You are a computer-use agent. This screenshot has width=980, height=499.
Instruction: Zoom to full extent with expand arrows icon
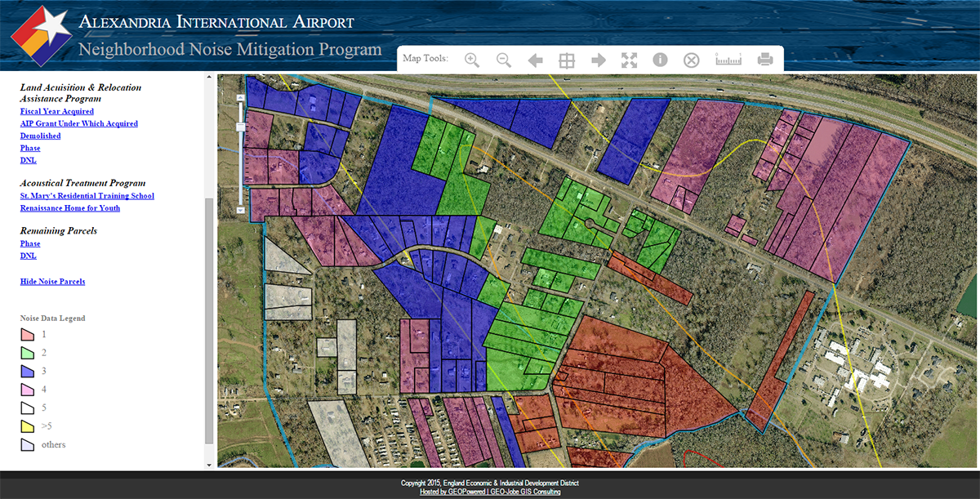point(629,60)
